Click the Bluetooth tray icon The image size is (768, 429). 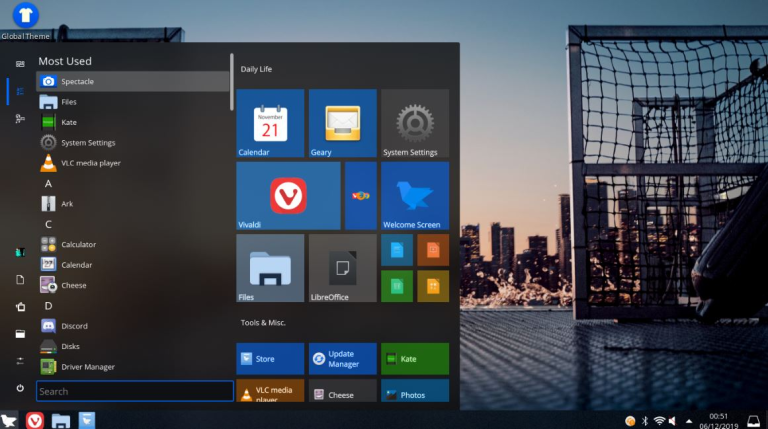(x=645, y=421)
